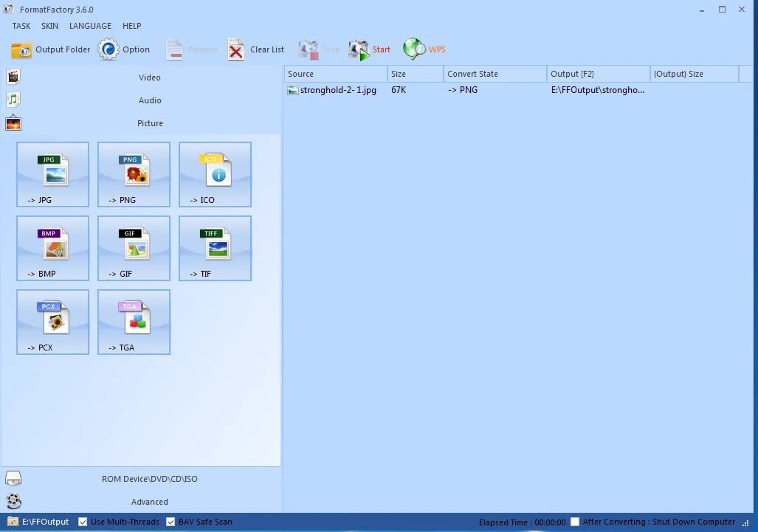Click the E:\FFOutput\strongho... output path cell
Image resolution: width=758 pixels, height=532 pixels.
tap(598, 90)
